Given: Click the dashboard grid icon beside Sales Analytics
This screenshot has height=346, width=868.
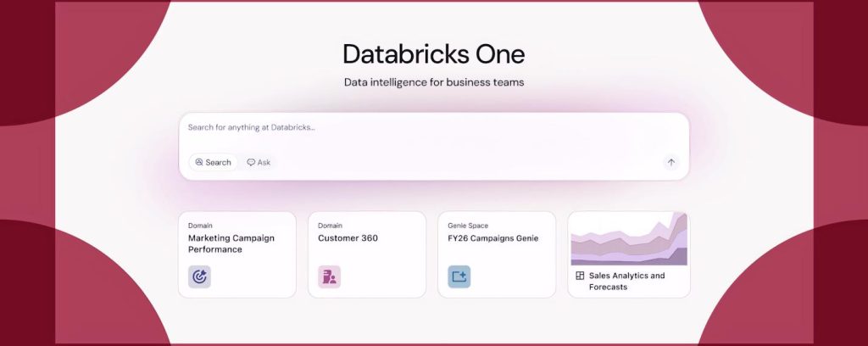Looking at the screenshot, I should (580, 276).
